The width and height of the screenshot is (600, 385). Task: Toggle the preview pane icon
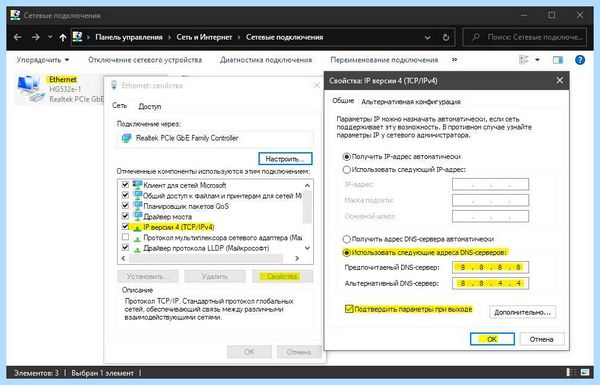(558, 60)
